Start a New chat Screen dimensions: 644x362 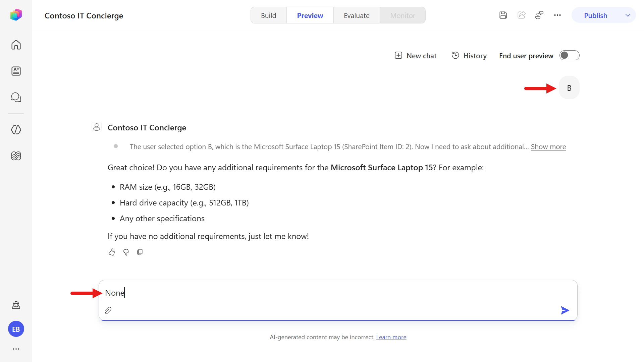[416, 56]
